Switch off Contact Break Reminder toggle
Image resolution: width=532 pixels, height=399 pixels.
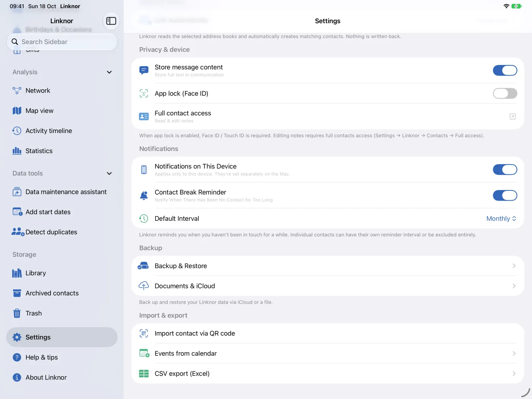pos(505,195)
